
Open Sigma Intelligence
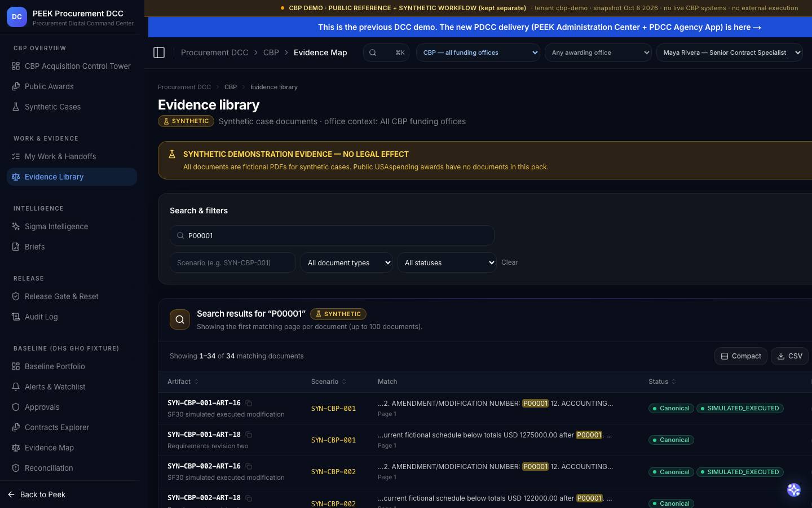72,226
